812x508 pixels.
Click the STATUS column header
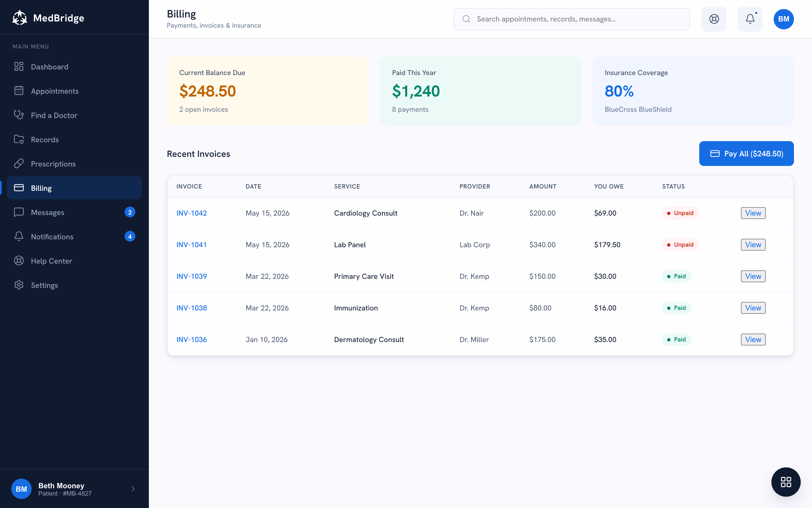click(673, 186)
